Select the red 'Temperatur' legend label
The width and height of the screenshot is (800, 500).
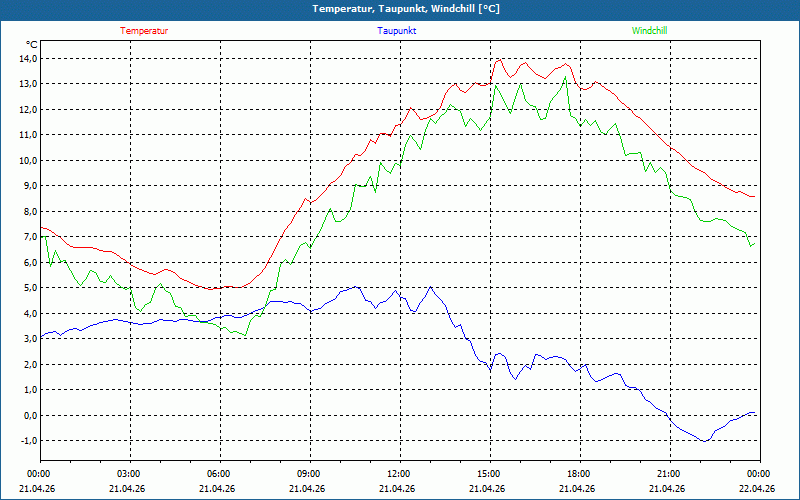coord(144,31)
